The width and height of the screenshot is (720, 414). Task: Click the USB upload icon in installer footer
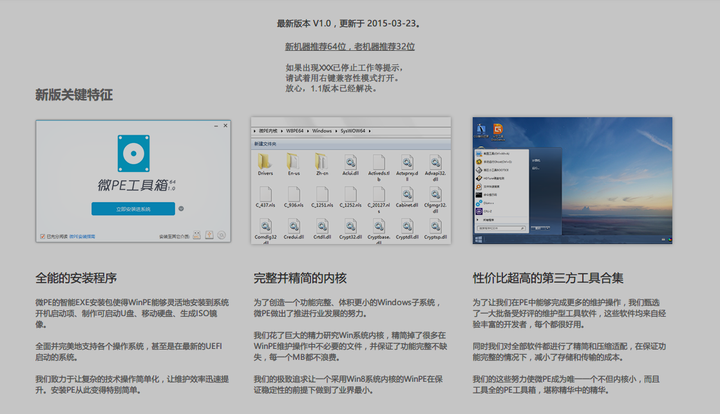click(209, 235)
